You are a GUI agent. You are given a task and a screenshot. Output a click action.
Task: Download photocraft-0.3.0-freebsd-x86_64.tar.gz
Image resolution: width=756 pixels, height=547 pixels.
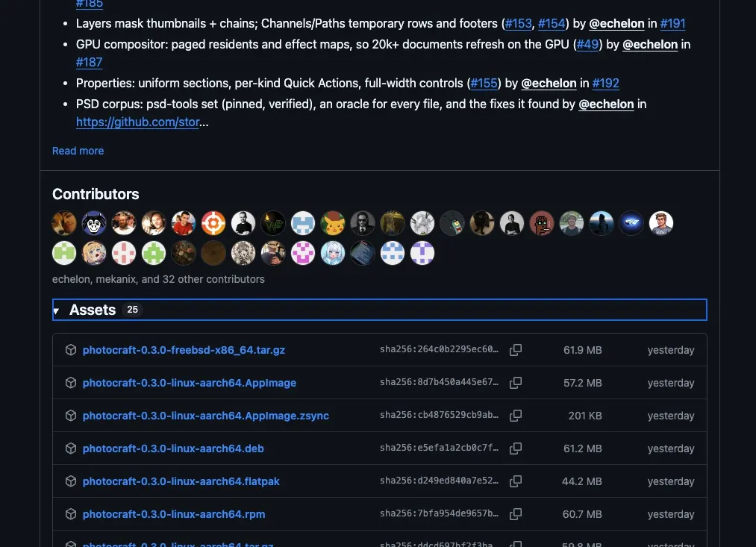pos(184,350)
